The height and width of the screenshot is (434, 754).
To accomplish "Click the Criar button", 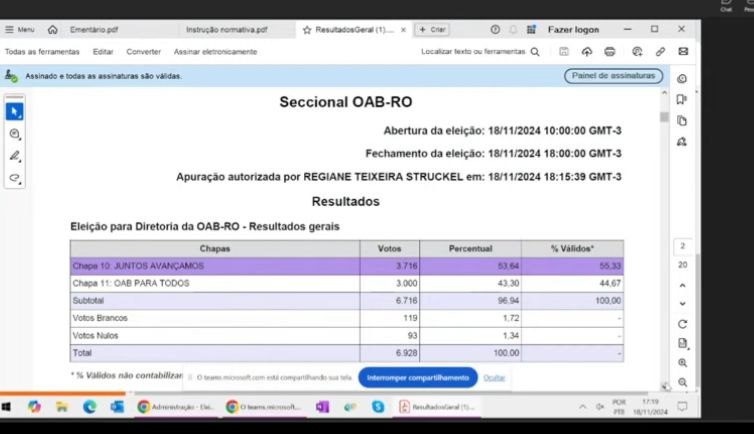I will [432, 30].
